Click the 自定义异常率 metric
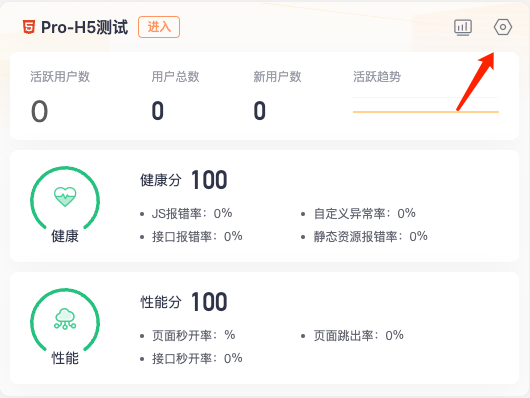Screen dimensions: 530x398 365,213
